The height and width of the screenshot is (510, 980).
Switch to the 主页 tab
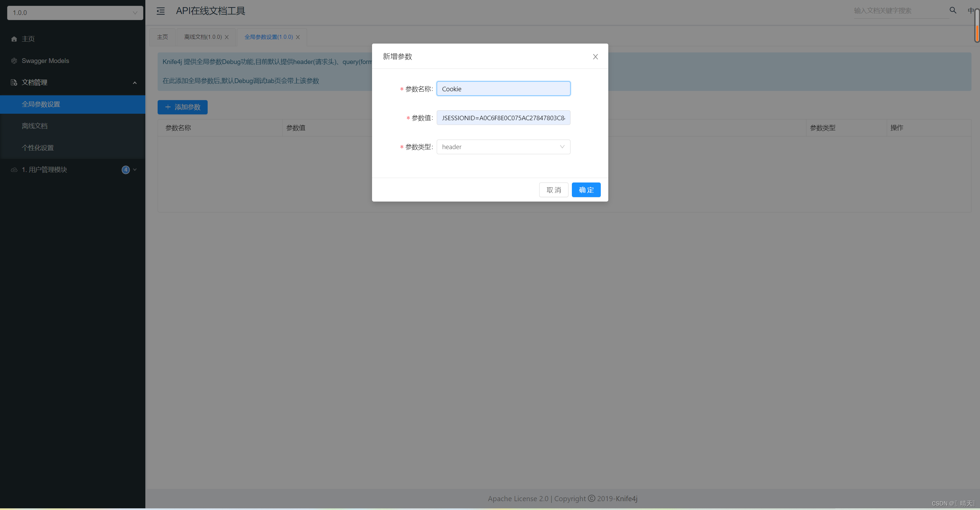pyautogui.click(x=162, y=37)
